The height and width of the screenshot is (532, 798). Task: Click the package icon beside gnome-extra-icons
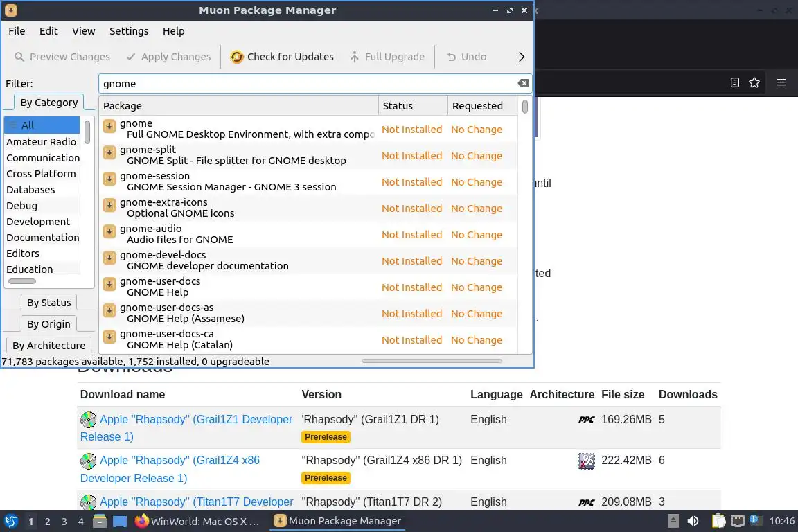pos(109,205)
